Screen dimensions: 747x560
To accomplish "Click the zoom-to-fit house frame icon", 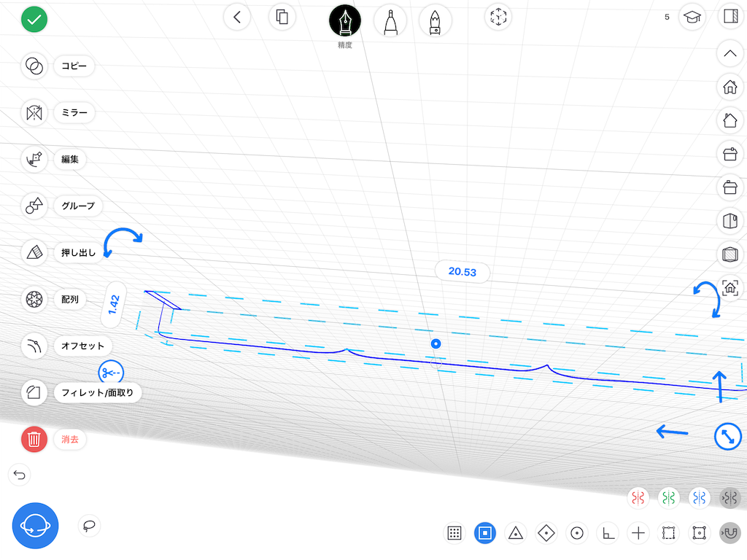I will point(730,287).
